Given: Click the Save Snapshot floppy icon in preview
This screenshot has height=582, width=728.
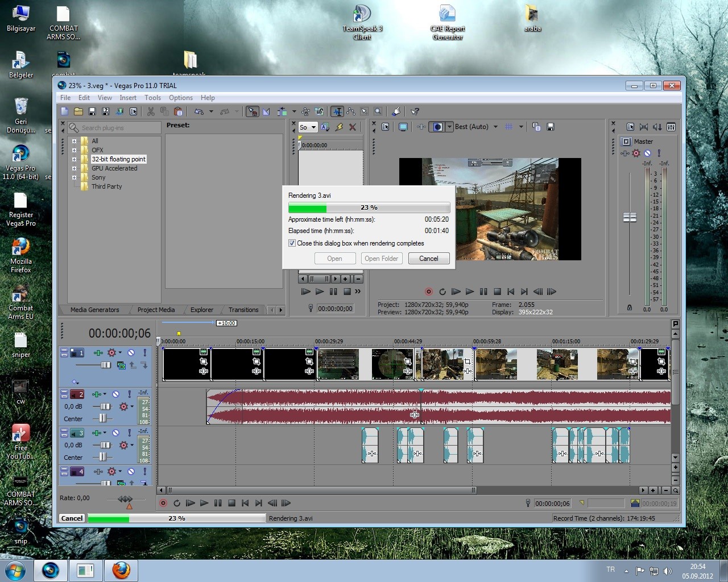Looking at the screenshot, I should (x=550, y=127).
